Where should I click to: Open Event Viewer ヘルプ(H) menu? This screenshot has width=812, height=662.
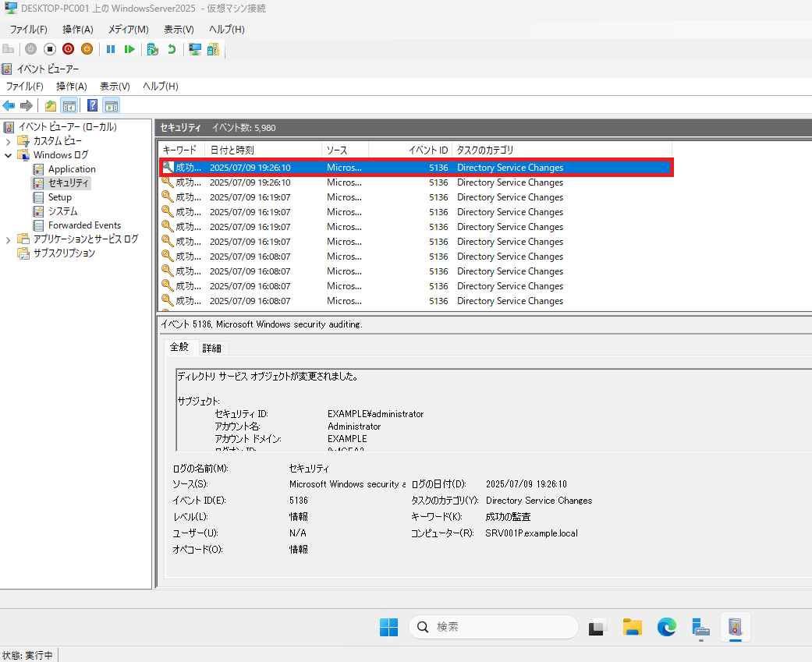(x=161, y=87)
